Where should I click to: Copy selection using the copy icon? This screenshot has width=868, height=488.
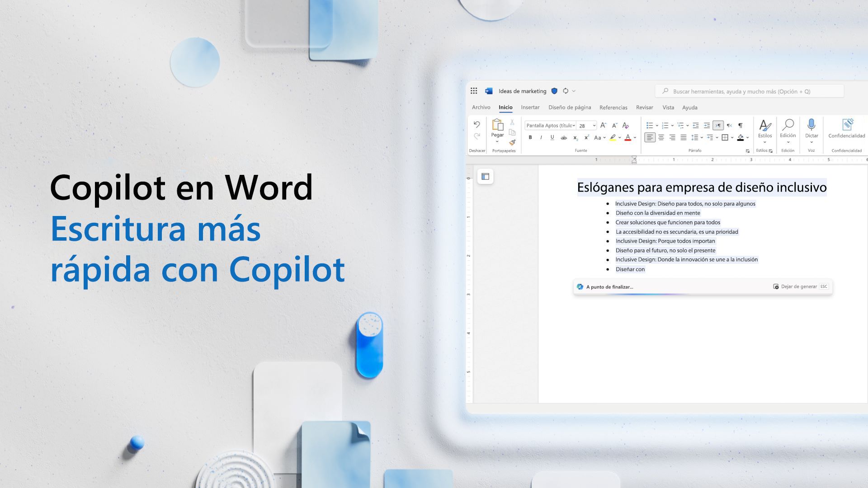512,132
